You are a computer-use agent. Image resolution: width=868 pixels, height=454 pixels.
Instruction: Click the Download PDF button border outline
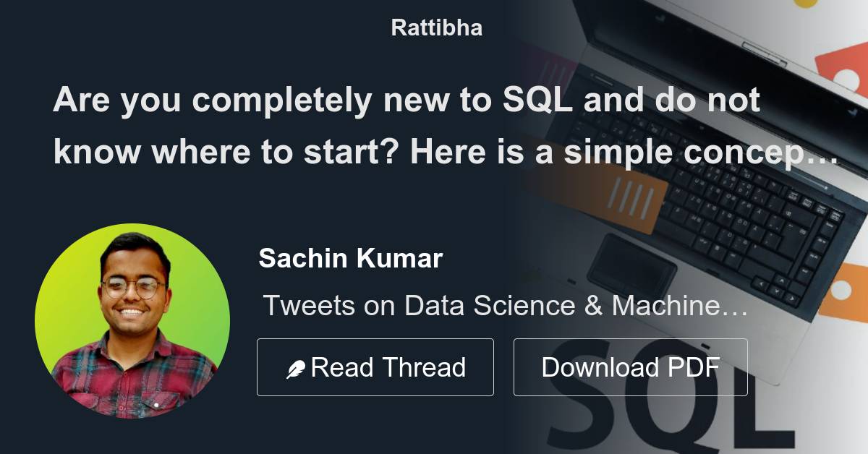pos(630,340)
